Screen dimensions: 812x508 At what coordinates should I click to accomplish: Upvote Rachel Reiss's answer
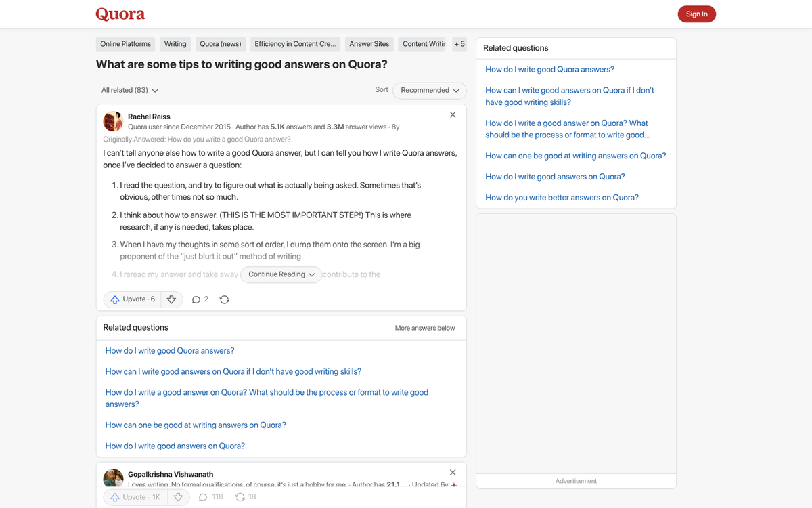133,299
